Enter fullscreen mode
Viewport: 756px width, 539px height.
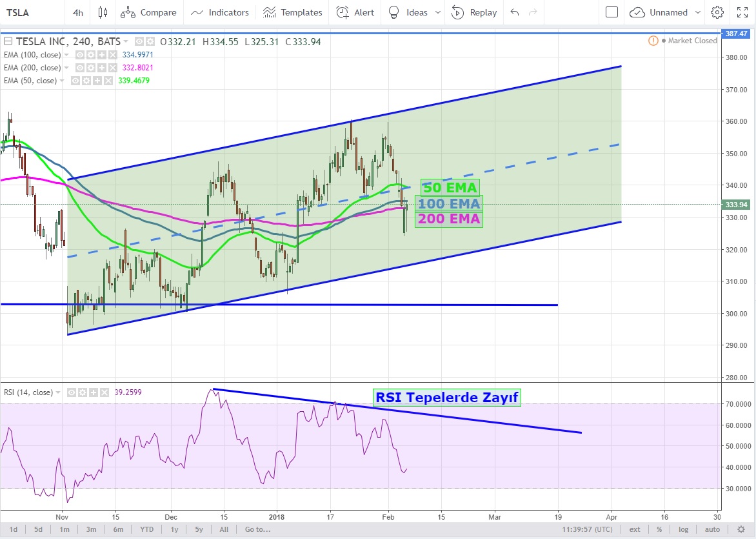[742, 12]
